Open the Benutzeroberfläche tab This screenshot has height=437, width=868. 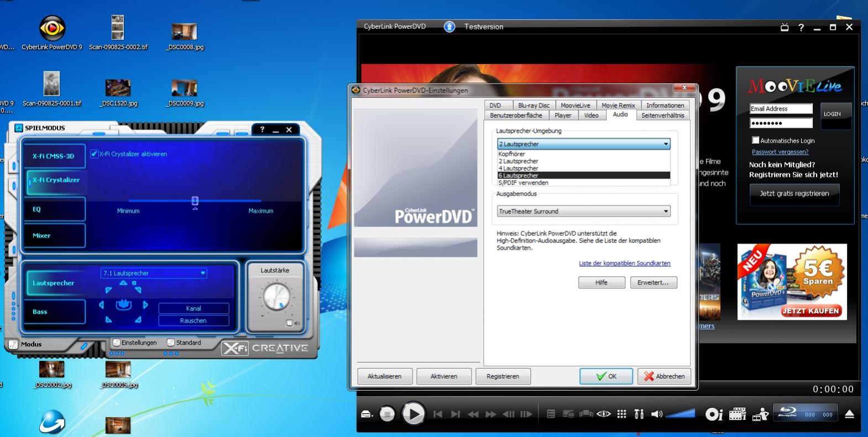tap(516, 115)
